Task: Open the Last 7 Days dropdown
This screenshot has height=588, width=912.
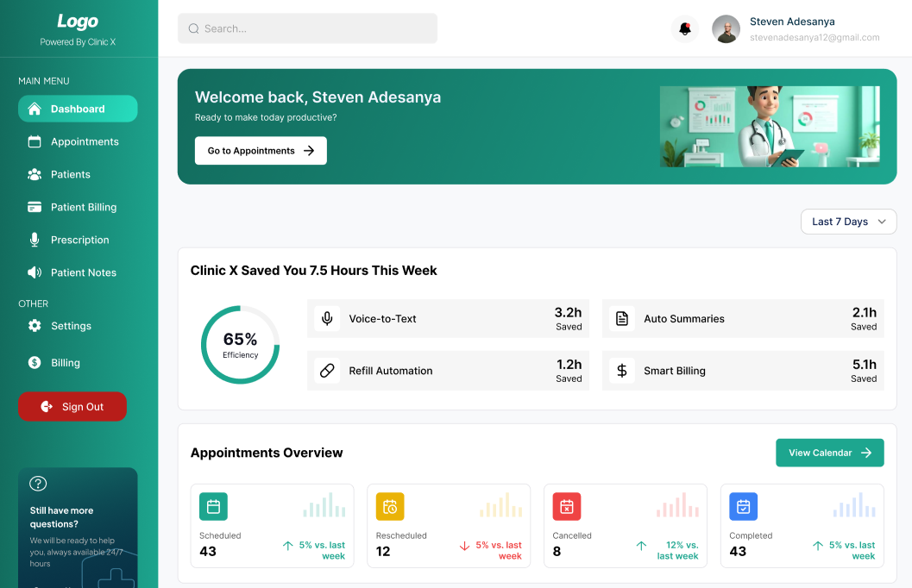Action: pyautogui.click(x=848, y=222)
